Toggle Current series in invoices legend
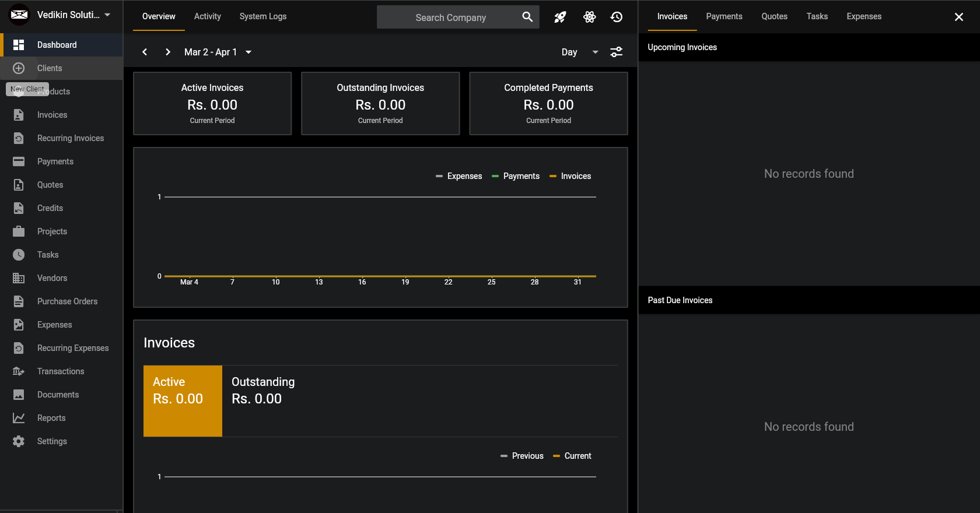The image size is (980, 513). pyautogui.click(x=572, y=456)
